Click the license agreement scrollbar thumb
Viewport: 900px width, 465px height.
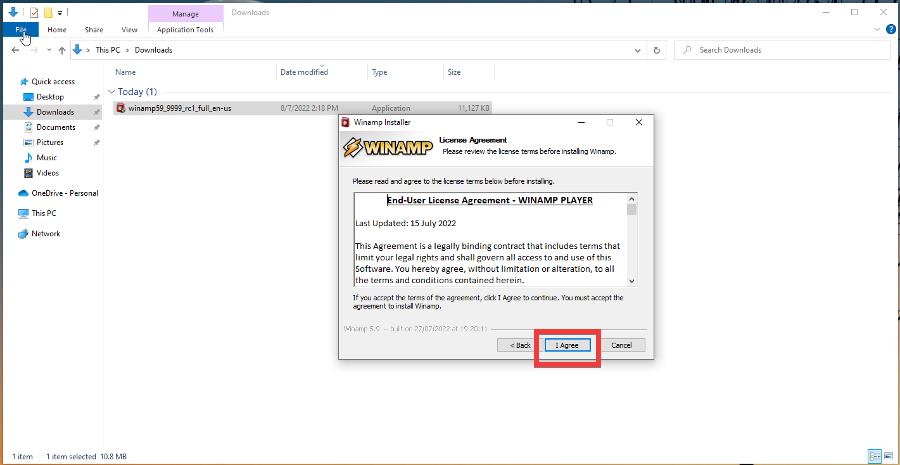click(631, 209)
